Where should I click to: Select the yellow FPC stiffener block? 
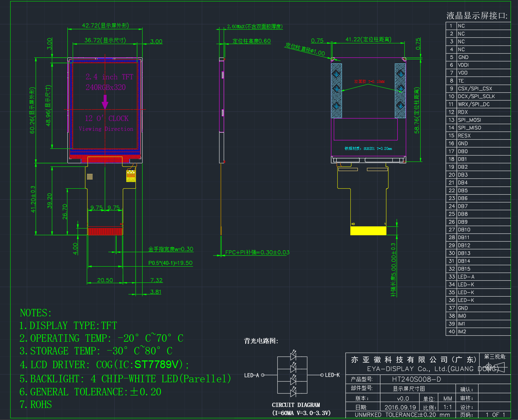coord(368,231)
